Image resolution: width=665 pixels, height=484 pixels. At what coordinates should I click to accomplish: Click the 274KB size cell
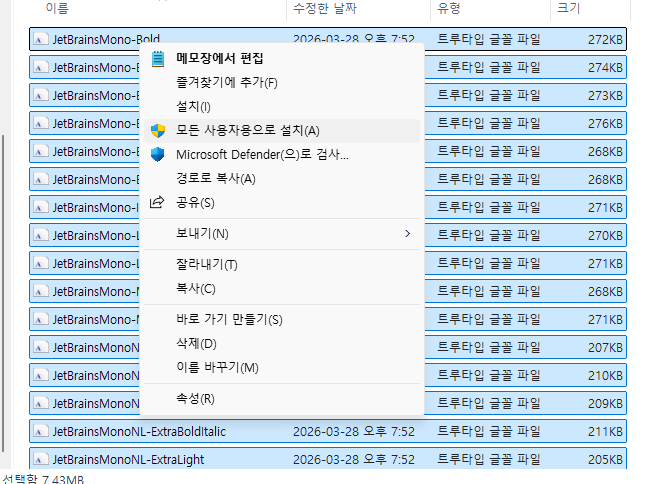point(605,67)
